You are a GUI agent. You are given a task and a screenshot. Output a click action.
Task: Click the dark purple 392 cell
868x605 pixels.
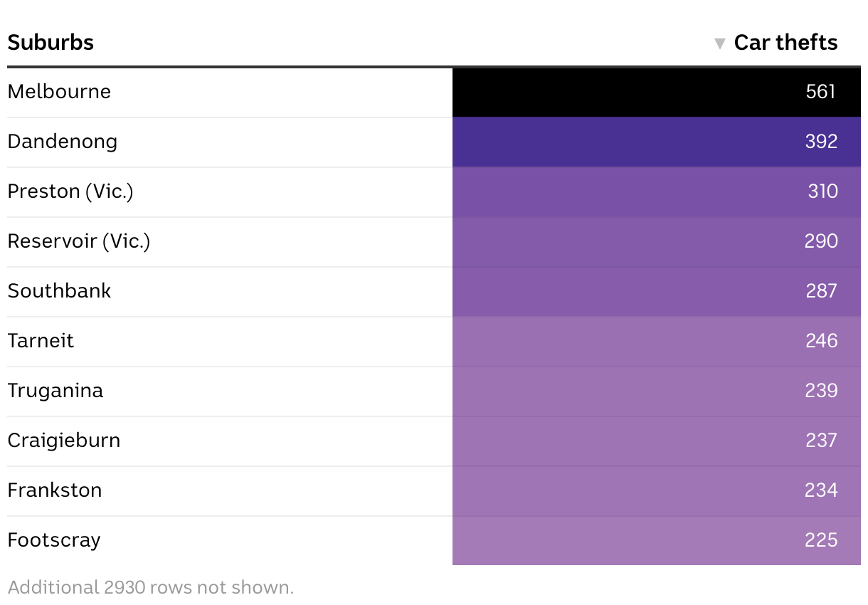pos(656,142)
